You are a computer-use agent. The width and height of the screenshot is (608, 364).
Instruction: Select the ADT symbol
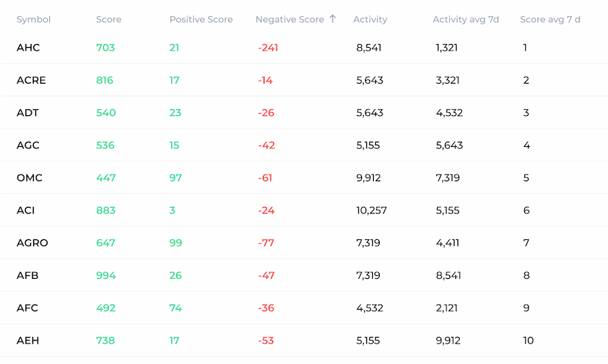pyautogui.click(x=28, y=113)
